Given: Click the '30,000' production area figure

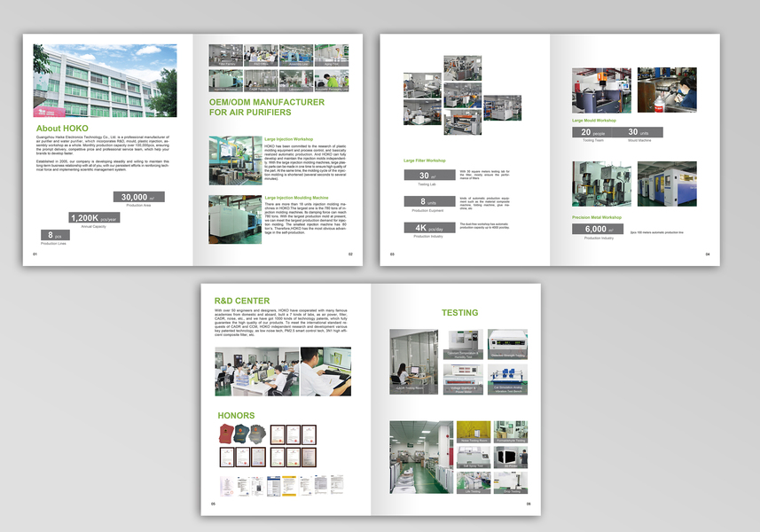Looking at the screenshot, I should point(138,197).
